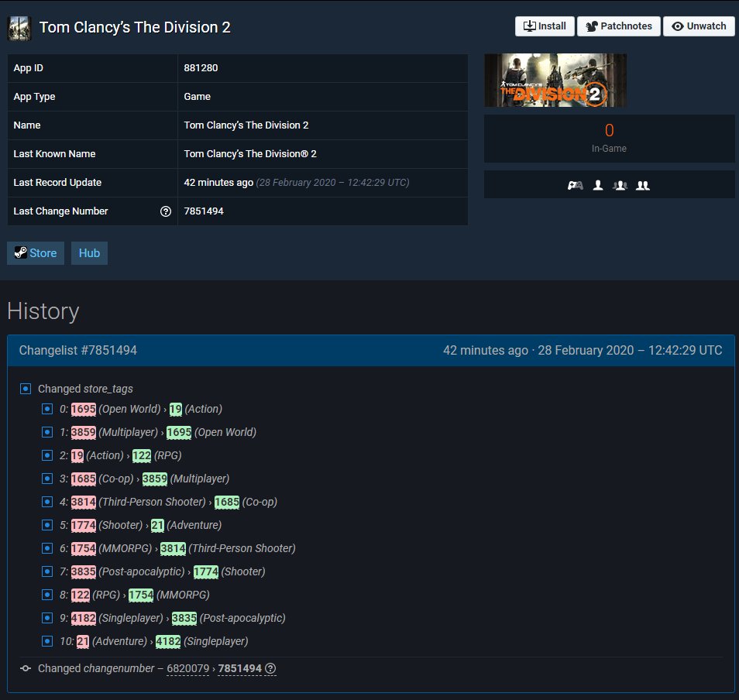Click the bullet icon for row 2: Action
This screenshot has height=700, width=739.
click(47, 455)
